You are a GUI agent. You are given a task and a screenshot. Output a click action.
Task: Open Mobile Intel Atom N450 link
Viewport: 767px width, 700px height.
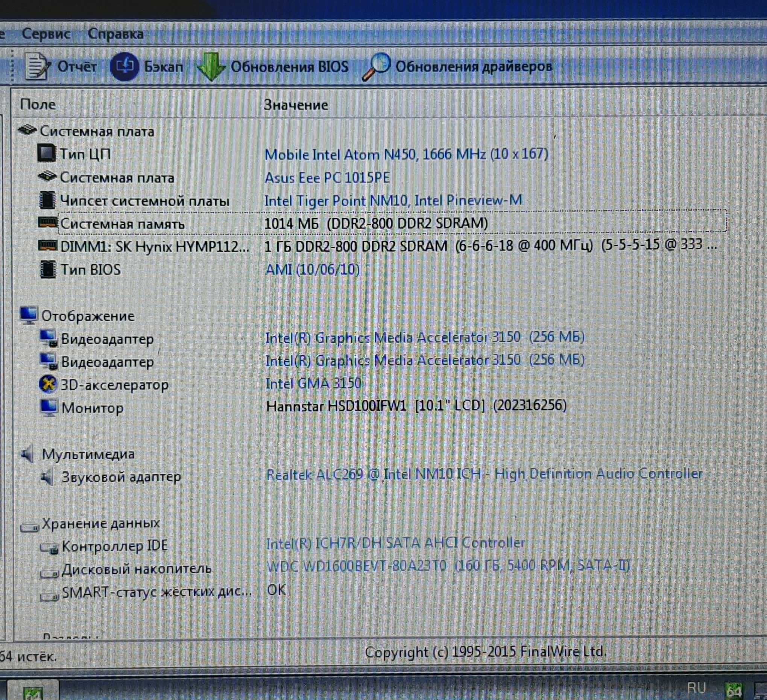(x=406, y=154)
